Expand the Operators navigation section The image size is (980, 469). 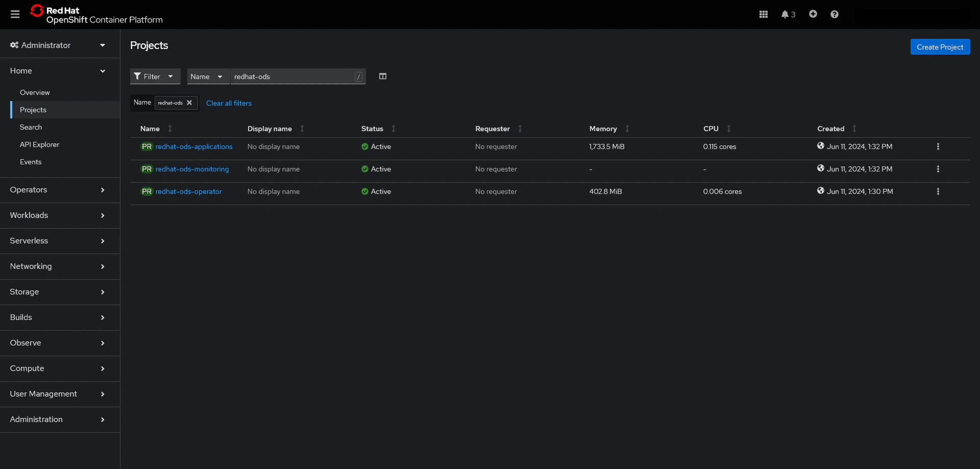pos(60,190)
